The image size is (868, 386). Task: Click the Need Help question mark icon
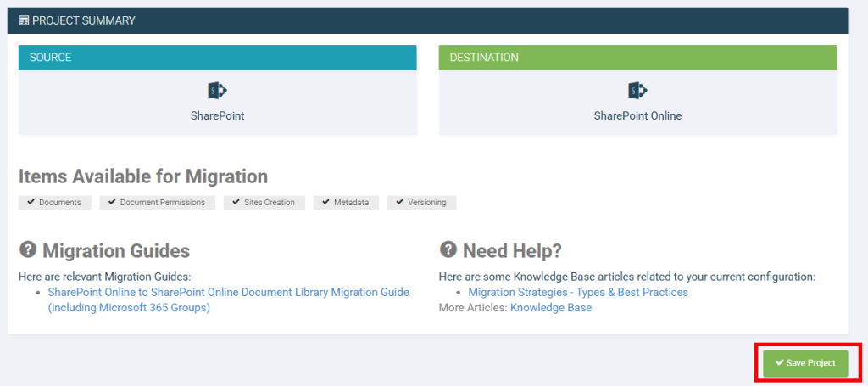[x=448, y=249]
